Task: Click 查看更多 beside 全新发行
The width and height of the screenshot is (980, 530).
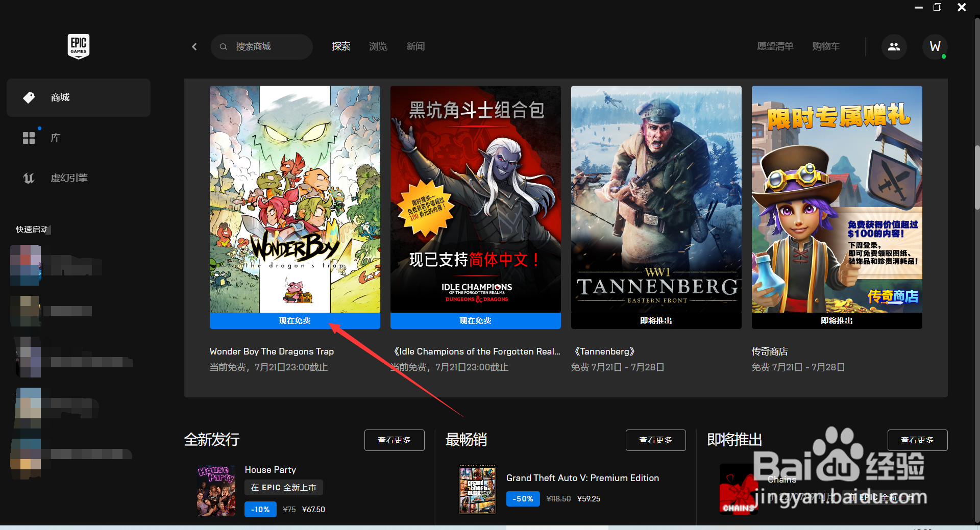Action: (395, 440)
